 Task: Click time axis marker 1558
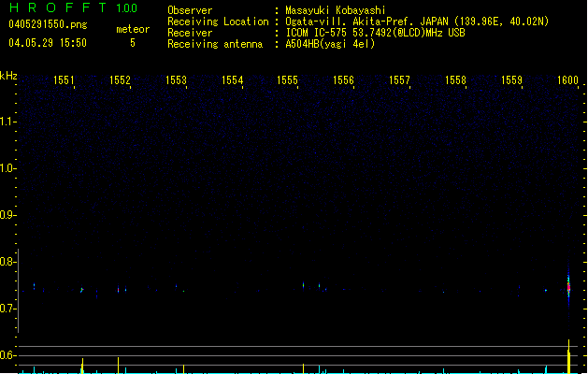[x=455, y=79]
